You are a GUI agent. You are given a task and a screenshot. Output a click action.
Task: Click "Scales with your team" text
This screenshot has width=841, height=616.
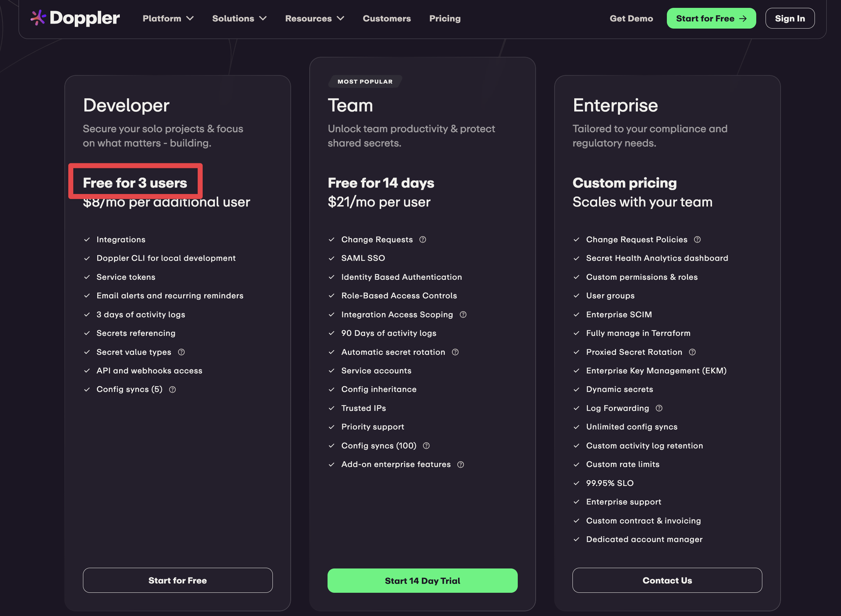coord(643,202)
